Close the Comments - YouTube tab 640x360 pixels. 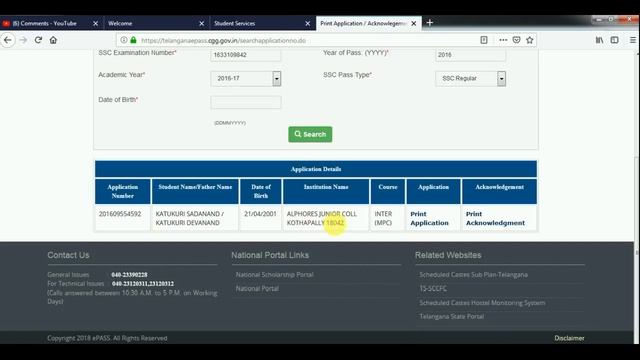(96, 24)
